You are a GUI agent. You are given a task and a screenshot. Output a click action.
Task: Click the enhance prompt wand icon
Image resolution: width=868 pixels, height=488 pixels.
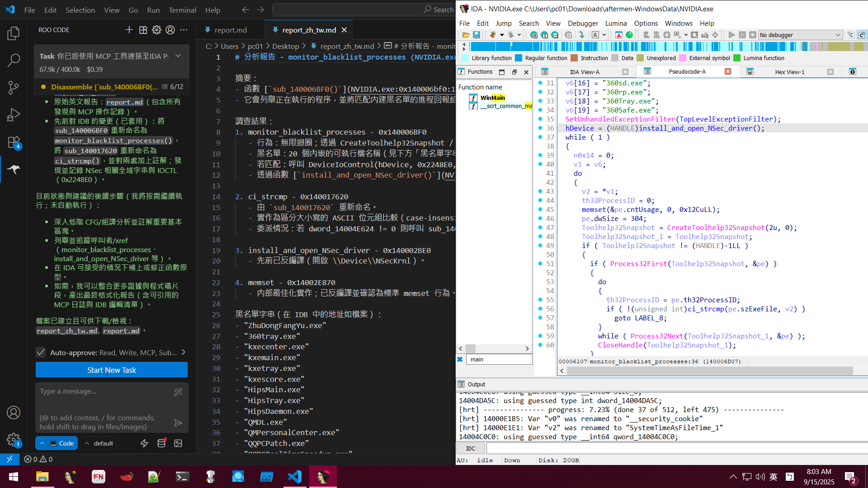point(178,392)
